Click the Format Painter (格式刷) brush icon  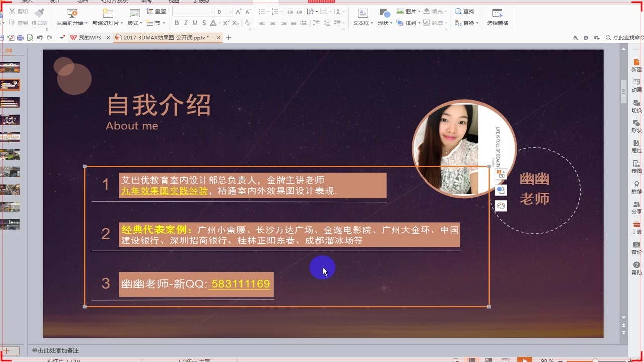point(39,13)
